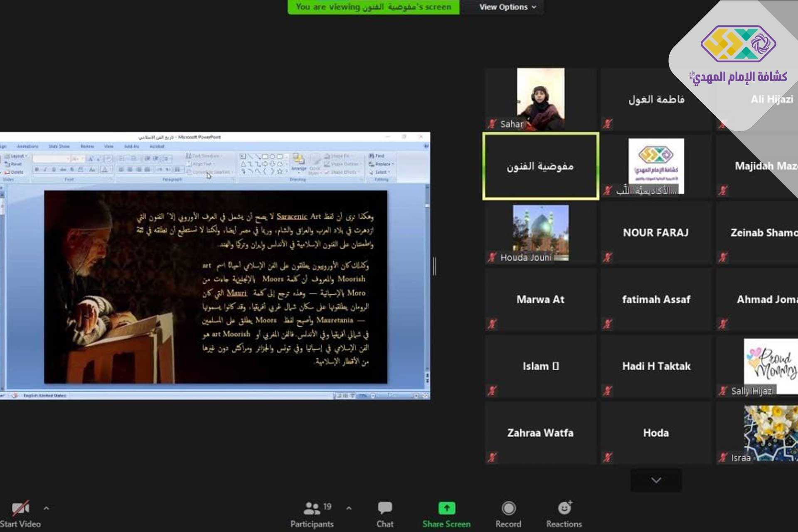The image size is (798, 532).
Task: Click the muted mic icon on Sahar's tile
Action: 493,124
